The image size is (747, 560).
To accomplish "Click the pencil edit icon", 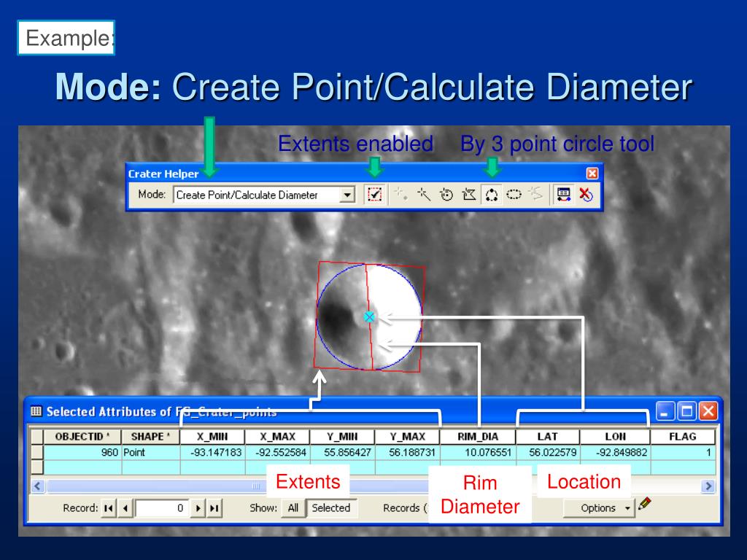I will tap(644, 503).
